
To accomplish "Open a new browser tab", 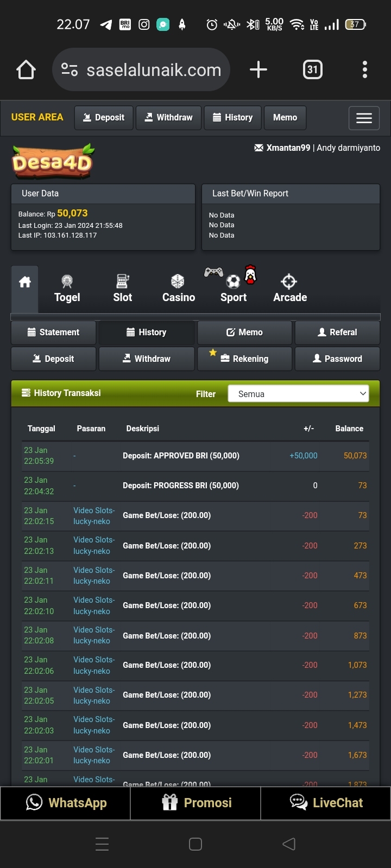I will (258, 69).
